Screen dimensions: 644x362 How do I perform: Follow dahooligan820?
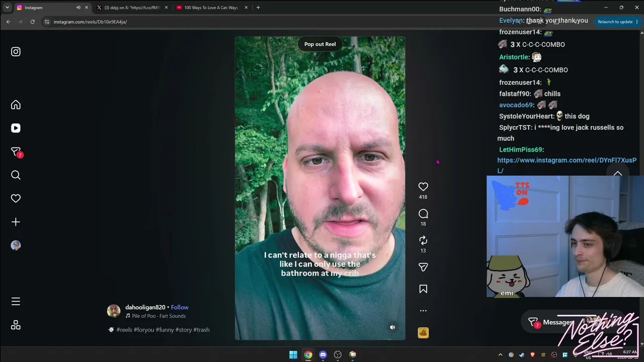pos(180,307)
